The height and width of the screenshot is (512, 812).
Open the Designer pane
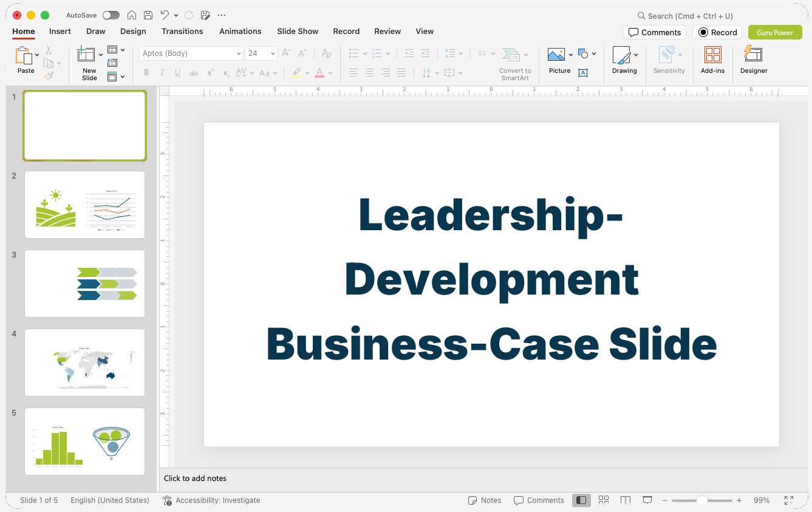754,60
